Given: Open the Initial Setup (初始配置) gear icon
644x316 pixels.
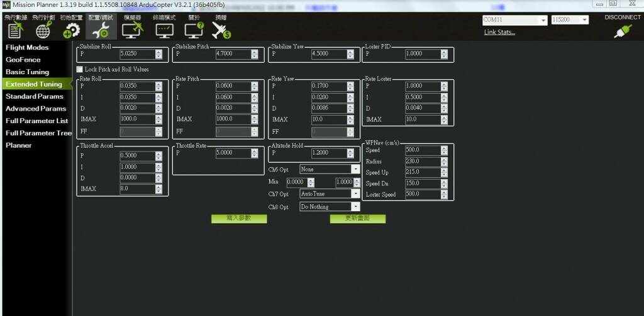Looking at the screenshot, I should tap(72, 30).
